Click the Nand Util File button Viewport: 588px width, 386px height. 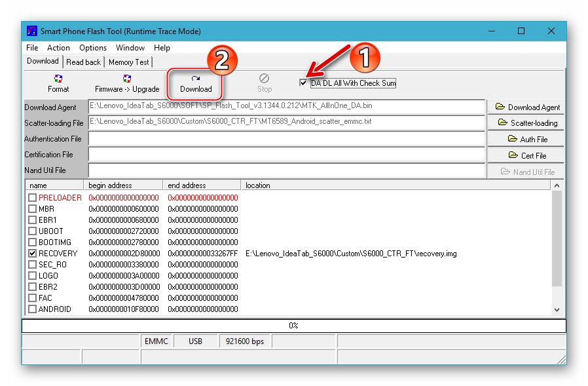click(525, 171)
